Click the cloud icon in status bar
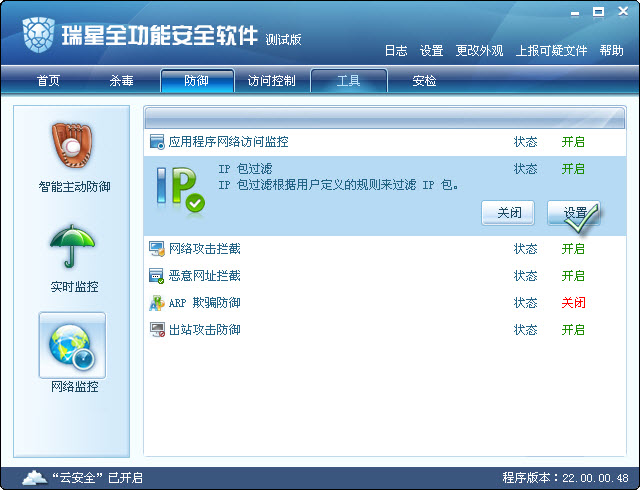The width and height of the screenshot is (640, 490). [x=35, y=477]
